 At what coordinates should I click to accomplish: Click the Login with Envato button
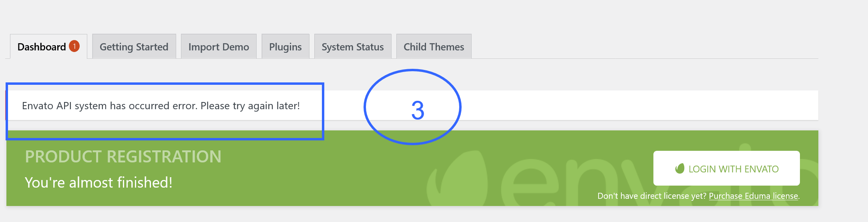tap(726, 168)
